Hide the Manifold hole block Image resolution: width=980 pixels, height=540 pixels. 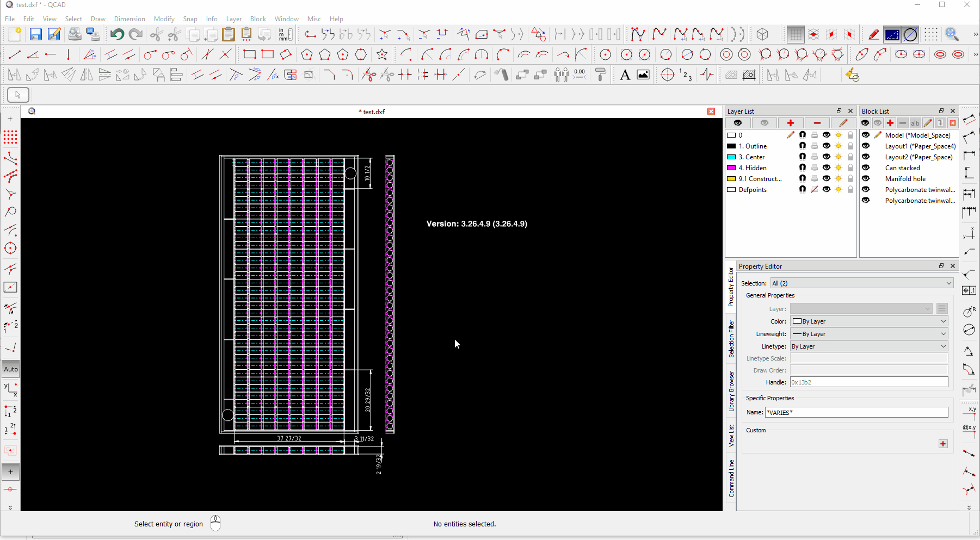pyautogui.click(x=866, y=178)
